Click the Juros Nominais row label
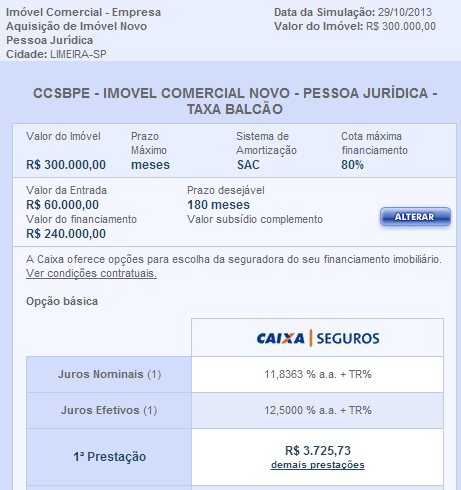Screen dimensions: 461x490 109,374
